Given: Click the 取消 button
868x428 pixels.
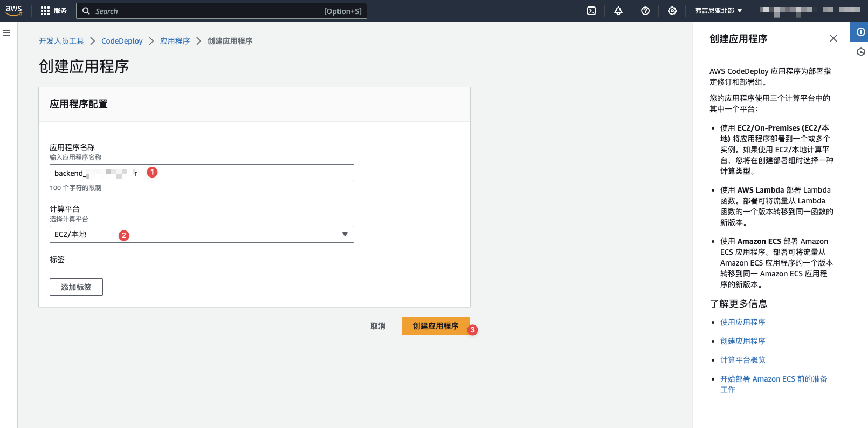Looking at the screenshot, I should [378, 326].
